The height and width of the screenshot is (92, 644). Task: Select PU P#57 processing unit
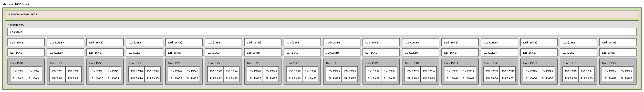[x=586, y=71]
